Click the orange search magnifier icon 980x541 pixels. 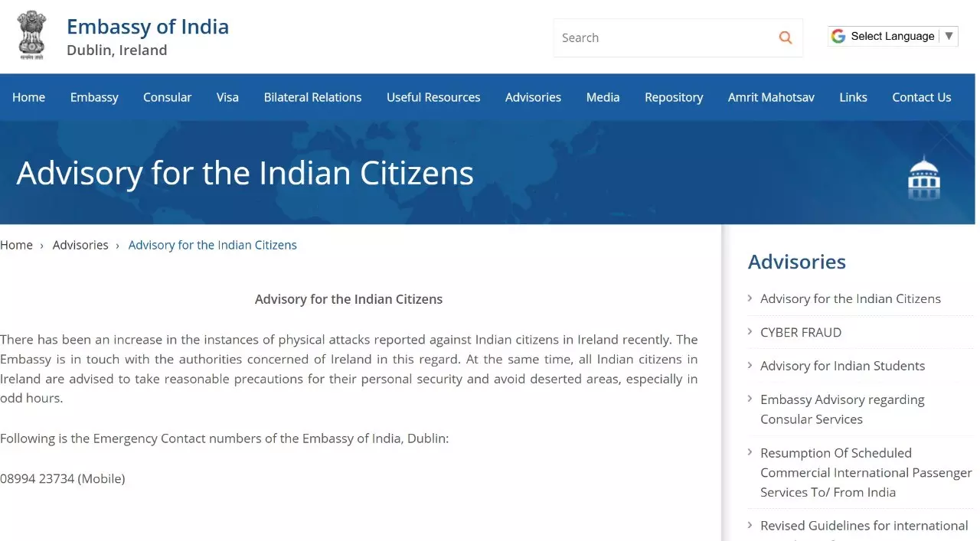click(x=785, y=37)
